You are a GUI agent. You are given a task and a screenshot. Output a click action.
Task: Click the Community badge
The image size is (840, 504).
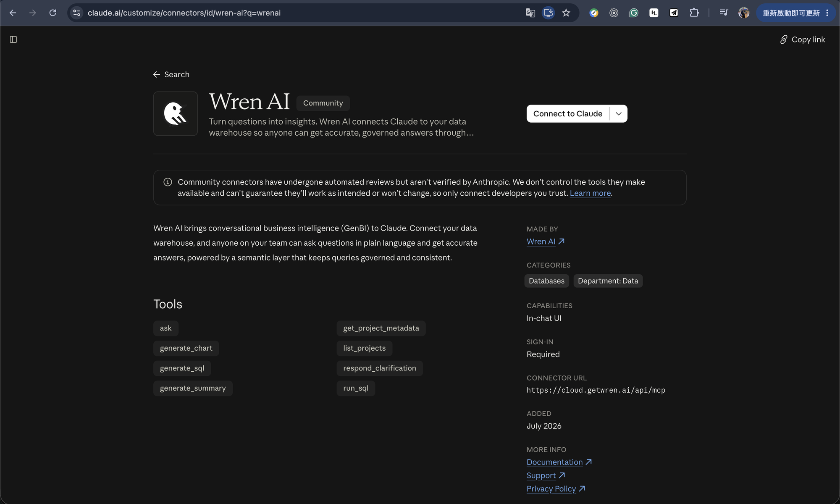323,103
